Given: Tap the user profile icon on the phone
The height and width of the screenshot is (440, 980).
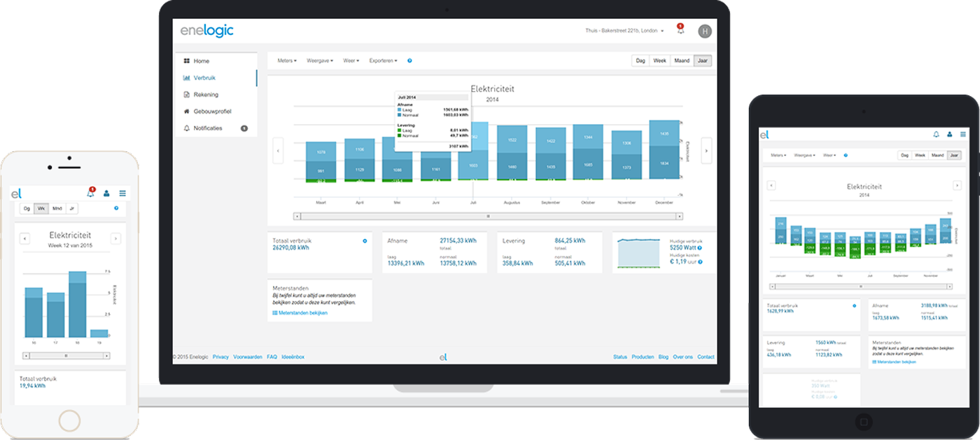Looking at the screenshot, I should (x=106, y=193).
